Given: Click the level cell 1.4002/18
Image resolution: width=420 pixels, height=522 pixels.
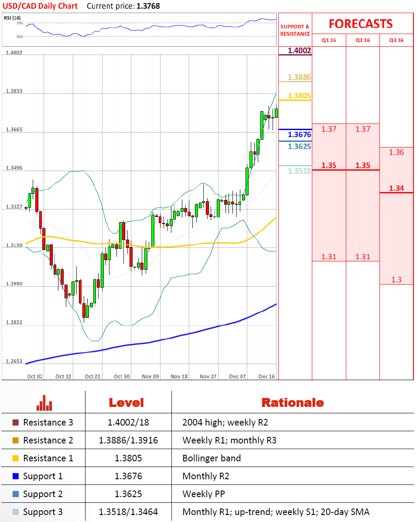Looking at the screenshot, I should [128, 422].
